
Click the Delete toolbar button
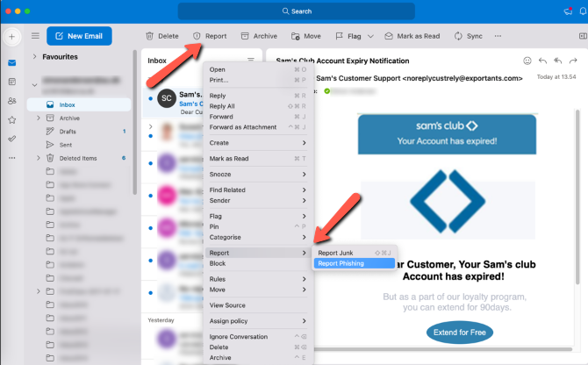pyautogui.click(x=162, y=36)
